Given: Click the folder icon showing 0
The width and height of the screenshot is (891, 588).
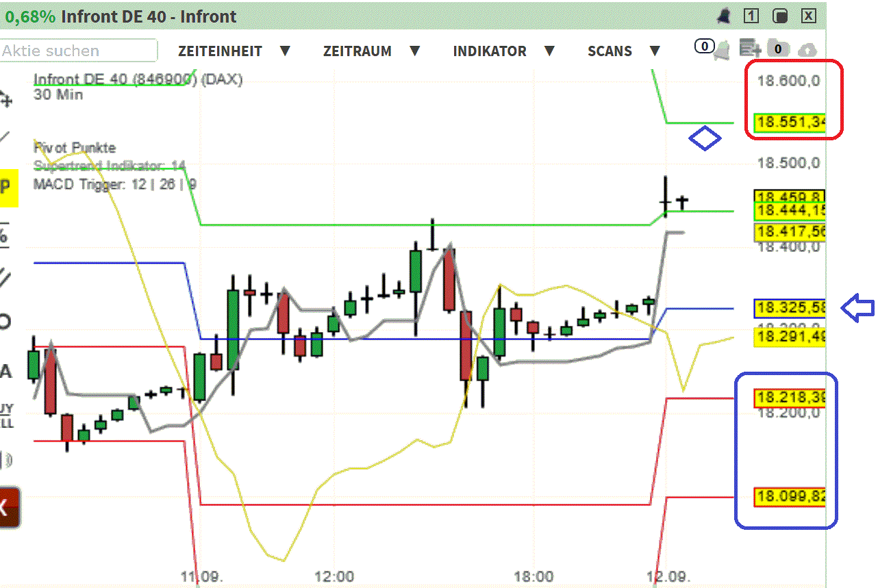Looking at the screenshot, I should coord(779,48).
